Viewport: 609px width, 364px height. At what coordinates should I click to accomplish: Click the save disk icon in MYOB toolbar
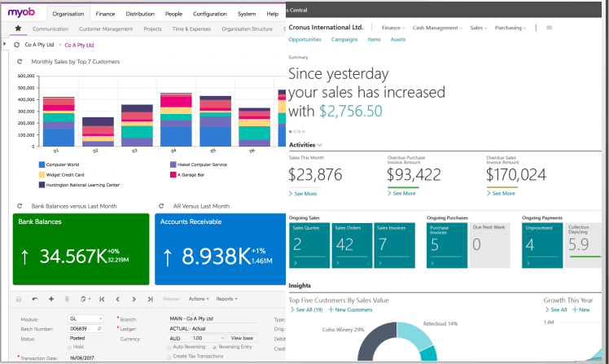pos(19,299)
